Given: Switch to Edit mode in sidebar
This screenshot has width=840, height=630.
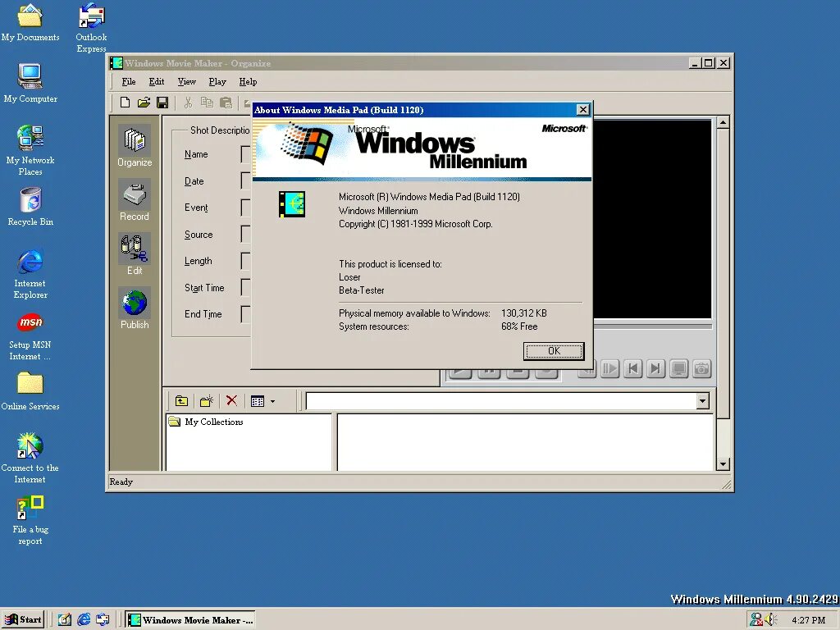Looking at the screenshot, I should (x=135, y=254).
